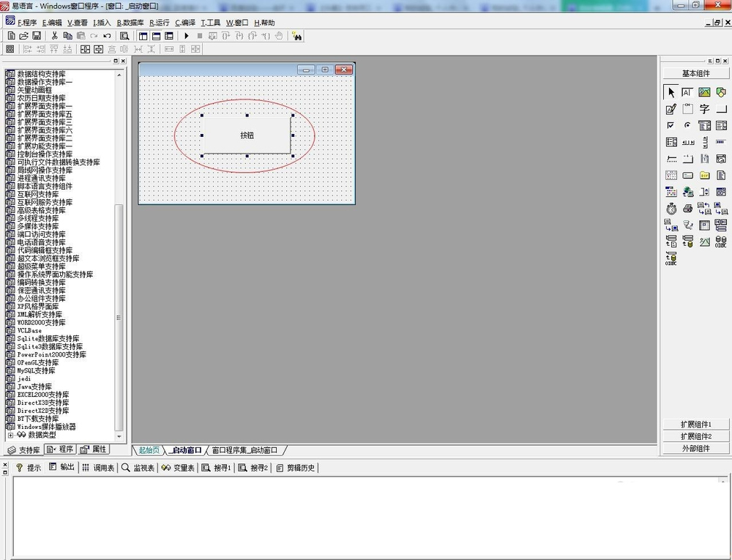Expand the 数据类型 tree node
Viewport: 732px width, 560px height.
(10, 435)
